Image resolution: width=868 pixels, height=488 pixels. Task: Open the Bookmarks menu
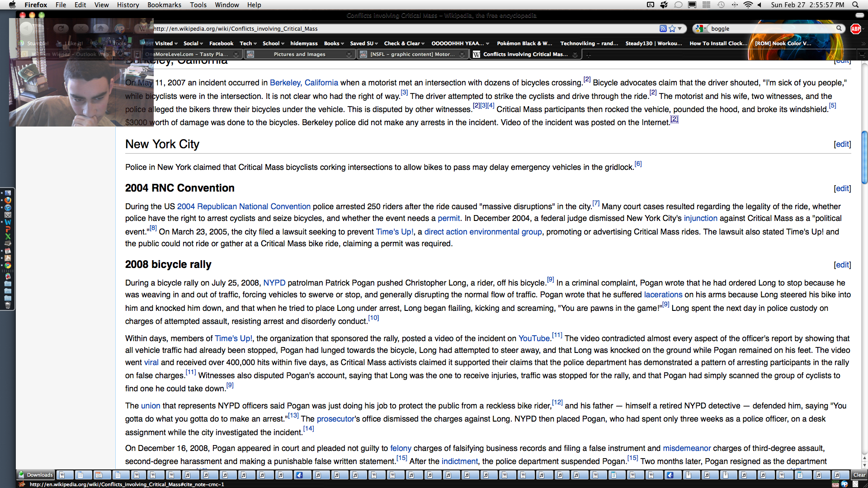[x=164, y=5]
